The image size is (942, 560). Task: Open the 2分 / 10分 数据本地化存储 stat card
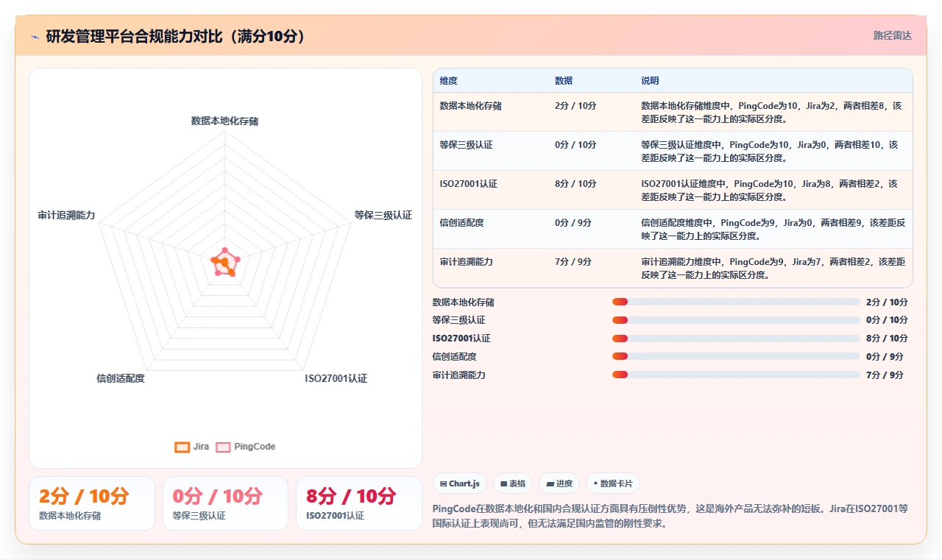coord(92,503)
